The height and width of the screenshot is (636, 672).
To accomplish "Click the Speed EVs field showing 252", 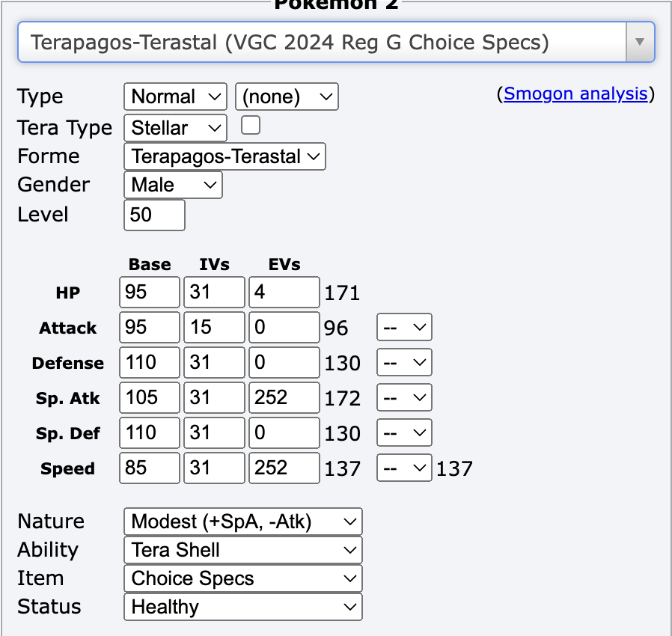I will pos(284,468).
